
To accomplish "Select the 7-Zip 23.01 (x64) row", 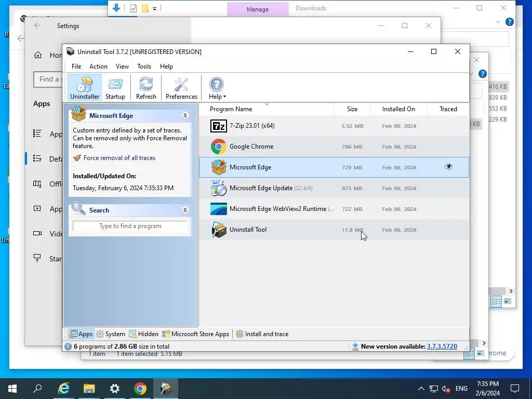I will pos(334,126).
